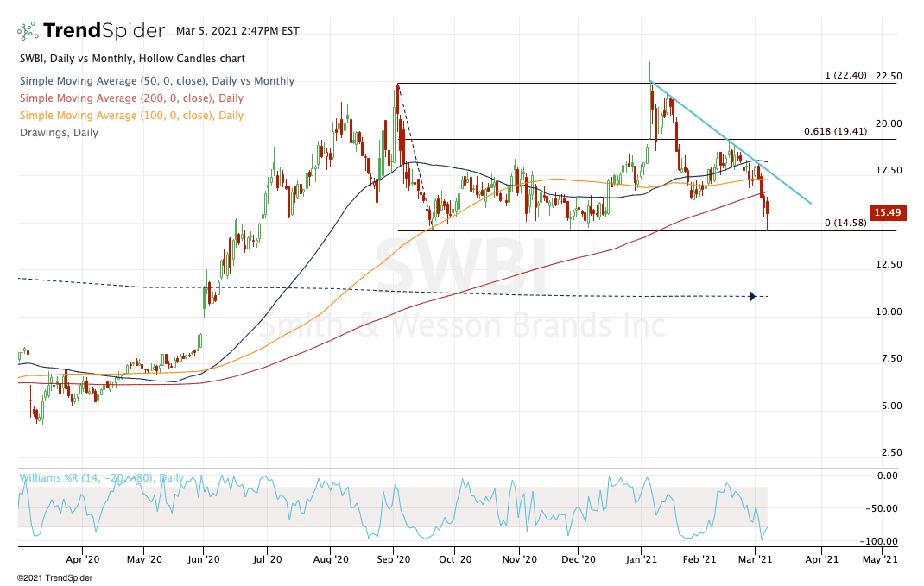
Task: Click the 7.50 price axis label
Action: click(x=891, y=358)
